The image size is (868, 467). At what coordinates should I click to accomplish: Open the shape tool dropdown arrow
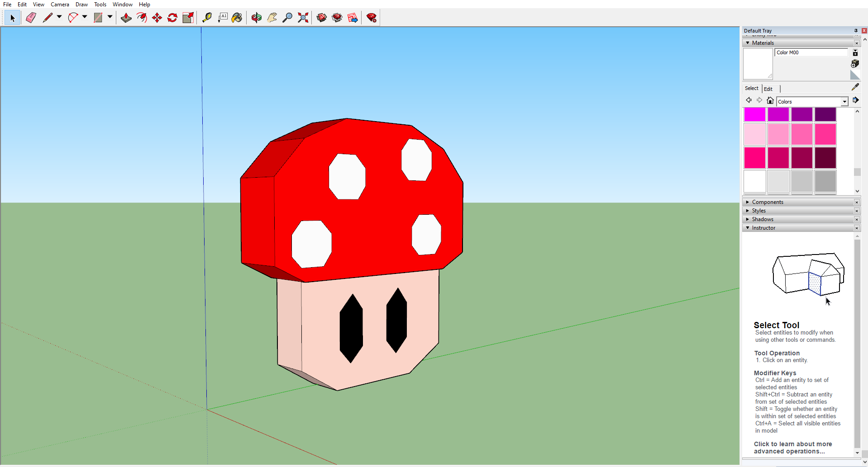click(110, 17)
